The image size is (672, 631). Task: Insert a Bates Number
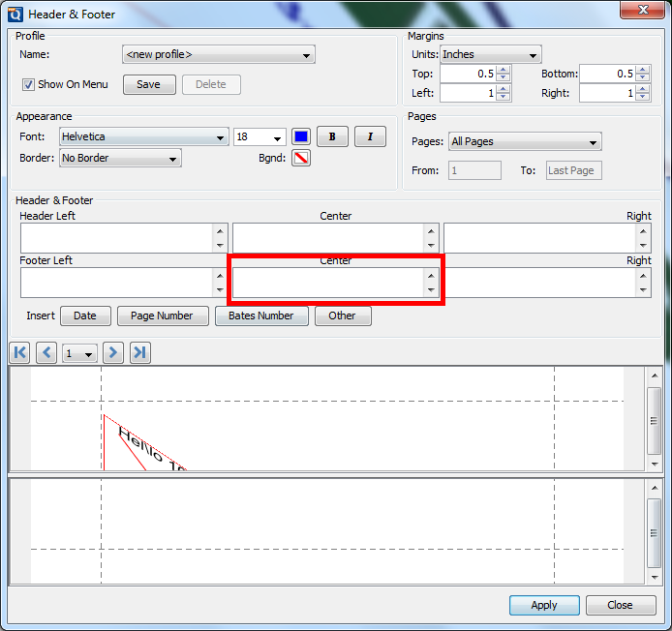click(x=261, y=316)
